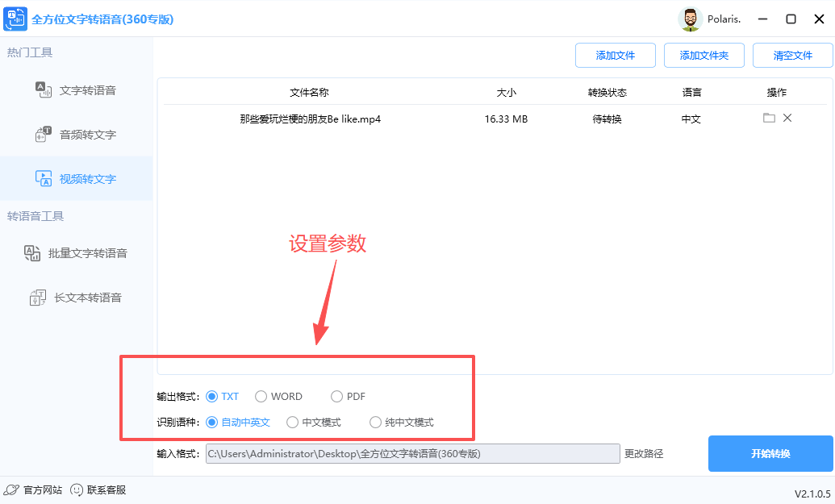Select the WORD output format
This screenshot has width=835, height=504.
261,396
